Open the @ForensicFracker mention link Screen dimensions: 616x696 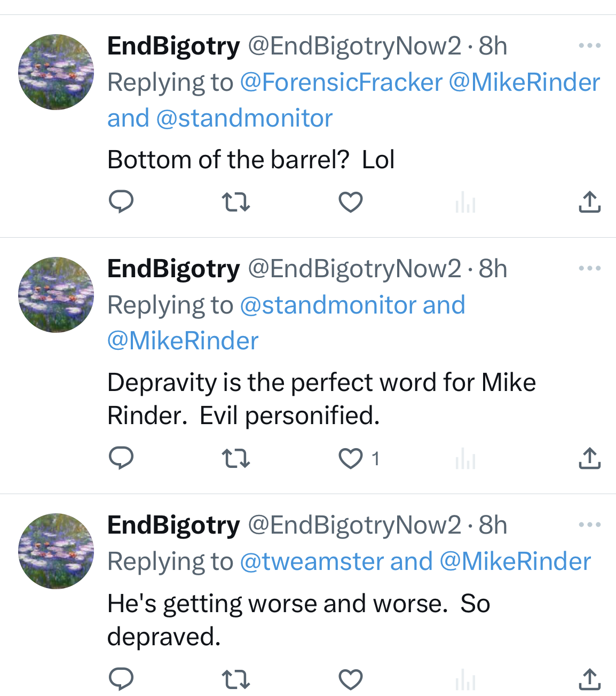341,82
